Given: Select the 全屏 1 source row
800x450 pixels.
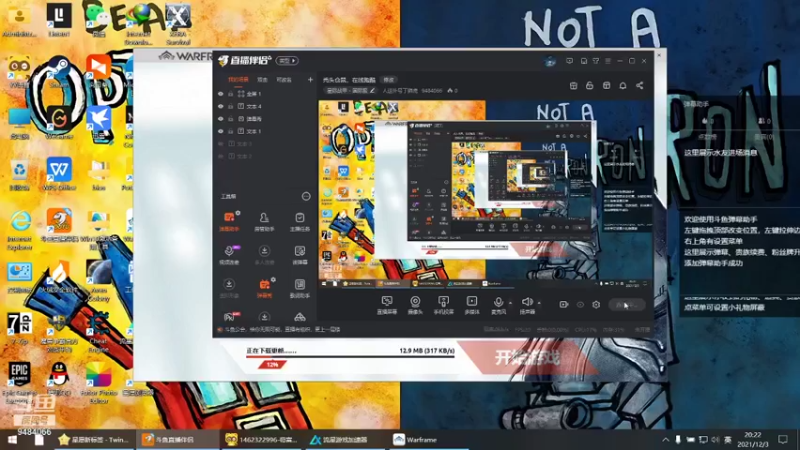Looking at the screenshot, I should (265, 94).
